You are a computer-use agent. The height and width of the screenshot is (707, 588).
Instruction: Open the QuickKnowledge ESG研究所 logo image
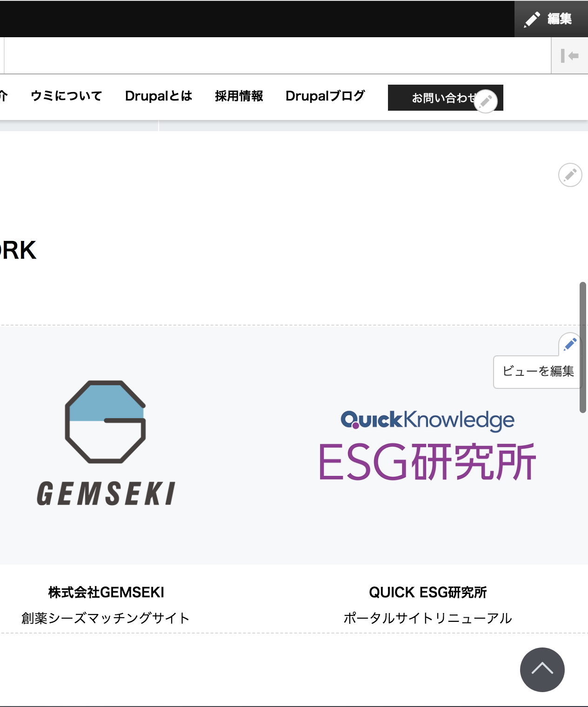[428, 445]
